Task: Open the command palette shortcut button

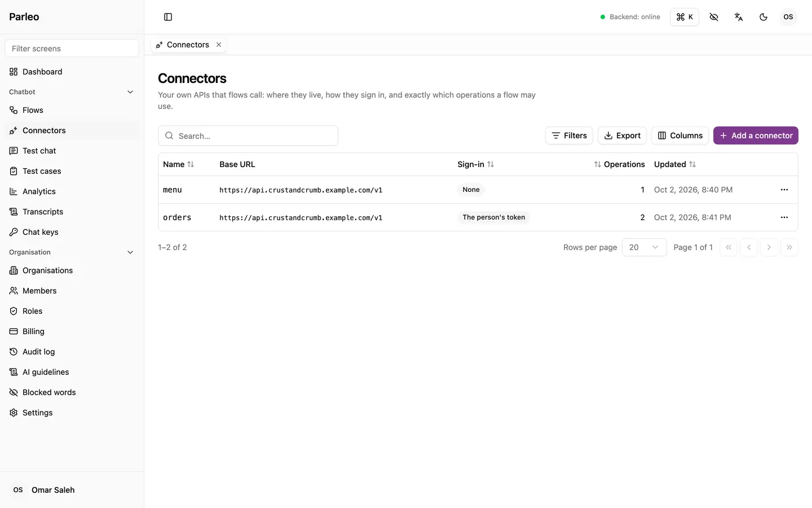Action: [x=685, y=17]
